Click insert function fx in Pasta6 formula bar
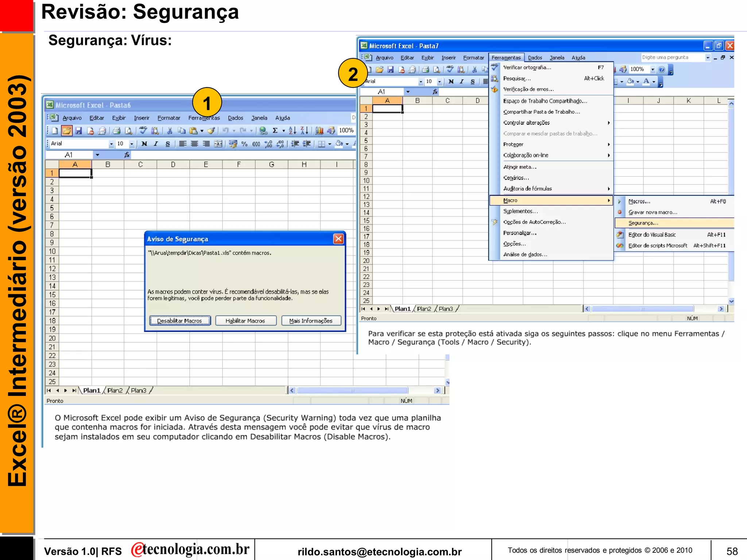 (127, 155)
